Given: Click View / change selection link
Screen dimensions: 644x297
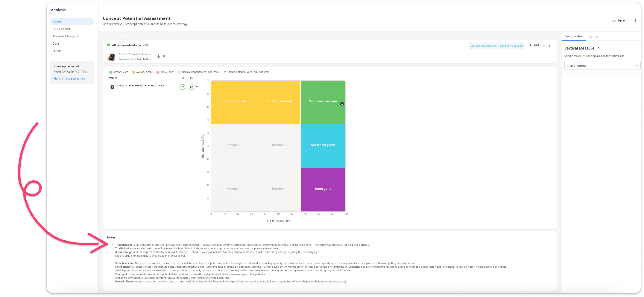Looking at the screenshot, I should point(69,78).
